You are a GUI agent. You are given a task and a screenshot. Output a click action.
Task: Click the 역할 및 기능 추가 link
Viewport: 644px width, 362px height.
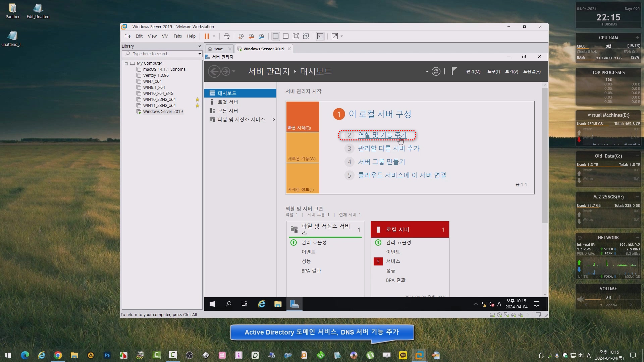(382, 135)
